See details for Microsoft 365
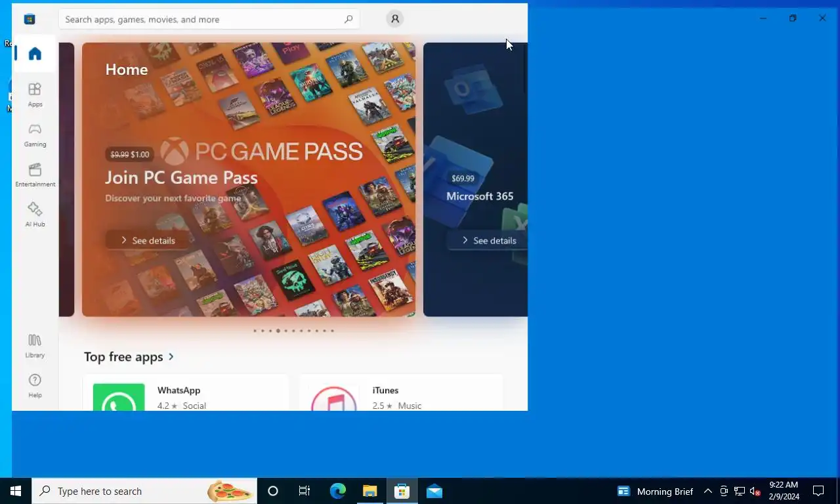Screen dimensions: 840x504 (489, 240)
